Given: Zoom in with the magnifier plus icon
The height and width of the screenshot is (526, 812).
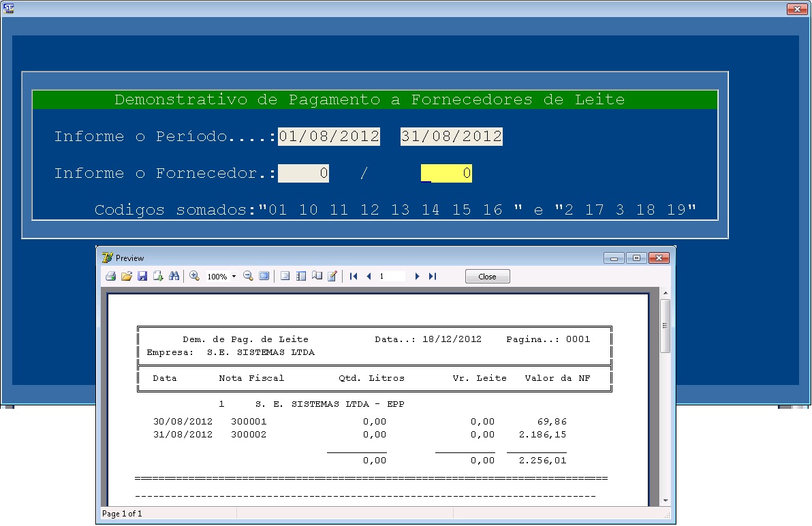Looking at the screenshot, I should 195,277.
